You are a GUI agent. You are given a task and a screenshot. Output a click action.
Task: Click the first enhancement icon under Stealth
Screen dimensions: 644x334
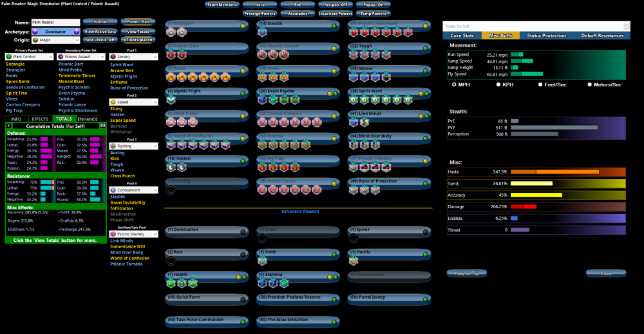[263, 33]
